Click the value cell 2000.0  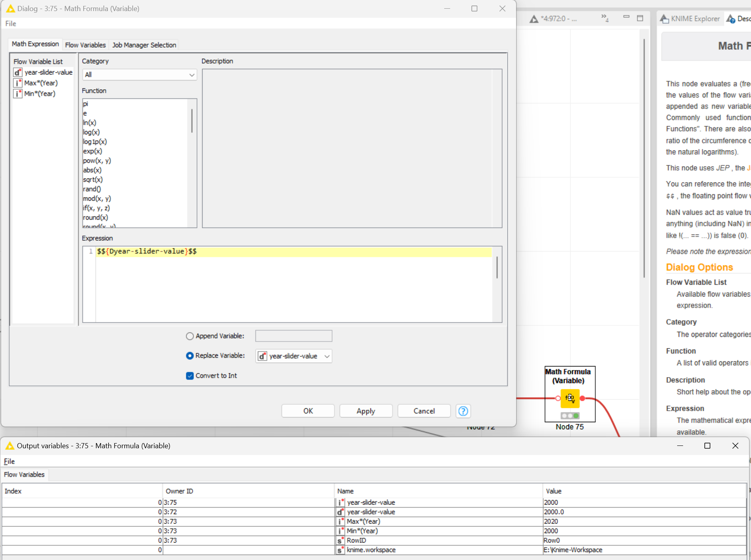pos(644,512)
